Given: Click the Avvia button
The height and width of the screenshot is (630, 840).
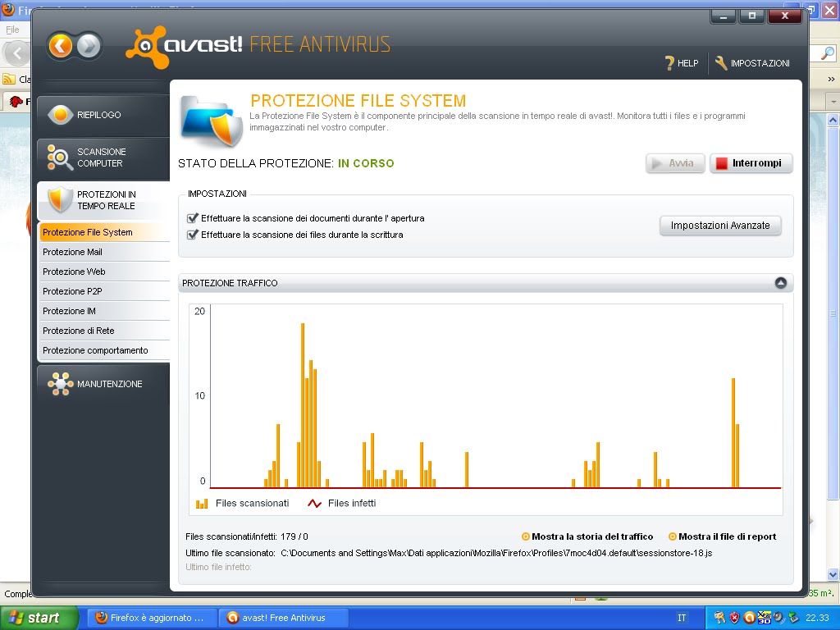Looking at the screenshot, I should [675, 163].
